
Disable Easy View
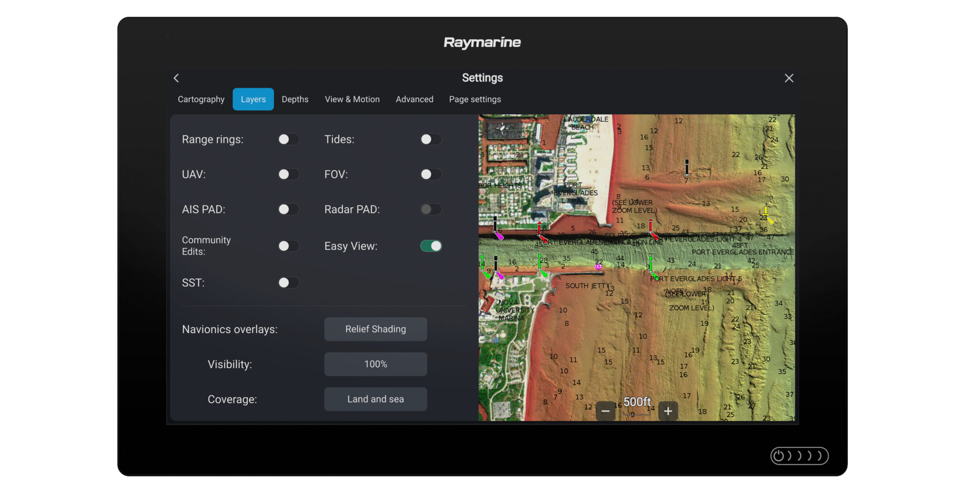click(430, 245)
